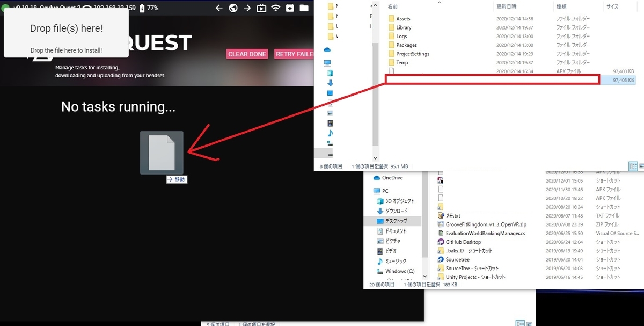Viewport: 644px width, 326px height.
Task: Click the music note icon in upper sidebar
Action: [x=330, y=133]
